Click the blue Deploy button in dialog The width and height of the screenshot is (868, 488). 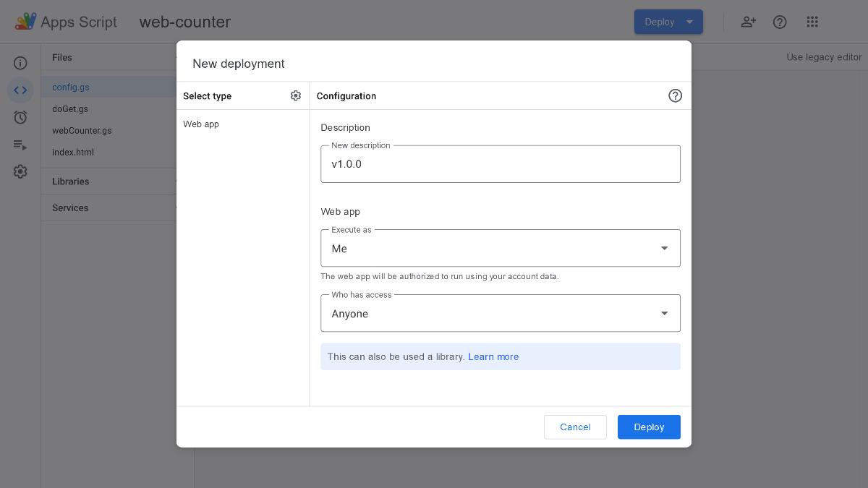pos(649,427)
